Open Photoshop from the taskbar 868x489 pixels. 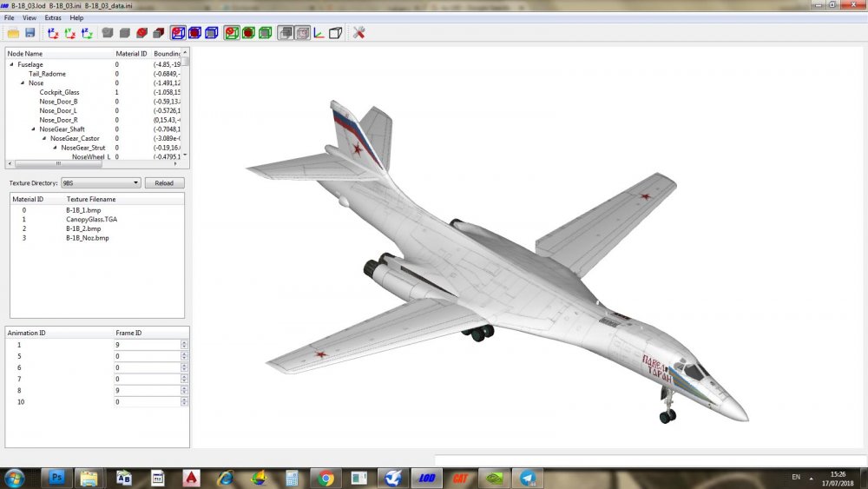pyautogui.click(x=56, y=478)
